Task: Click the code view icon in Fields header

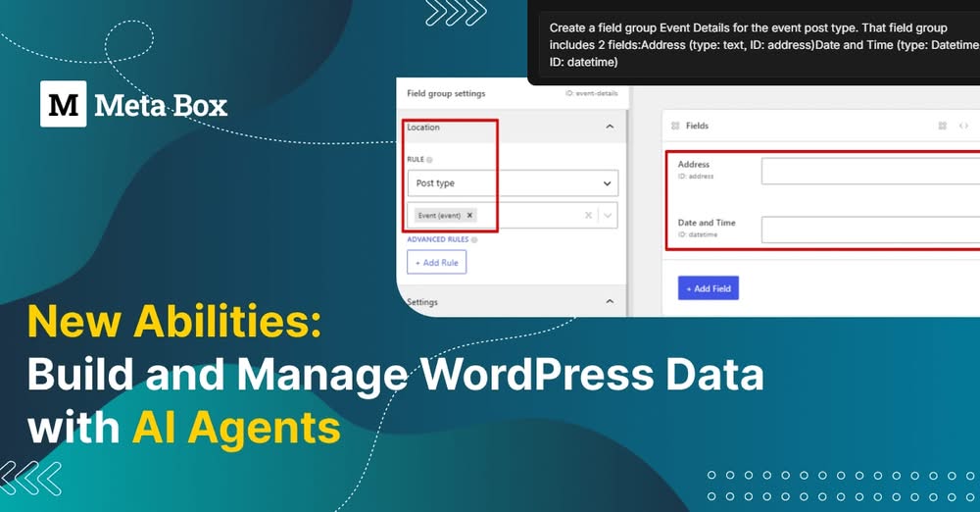Action: 963,126
